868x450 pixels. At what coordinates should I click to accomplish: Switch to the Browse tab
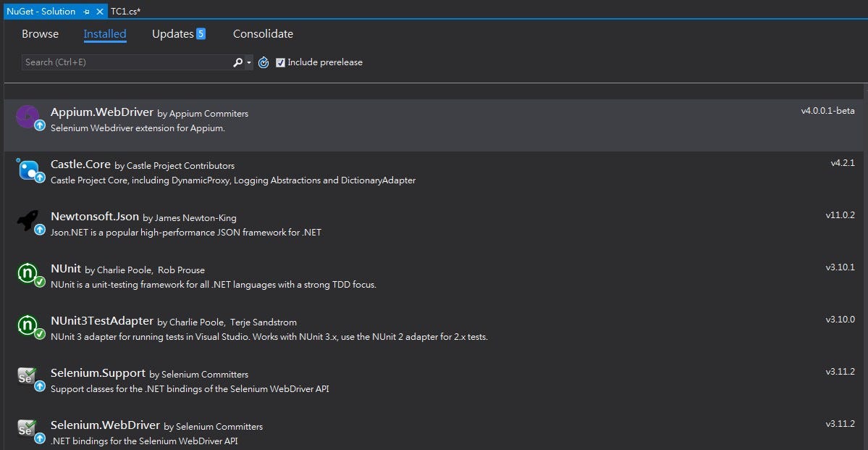pyautogui.click(x=40, y=33)
